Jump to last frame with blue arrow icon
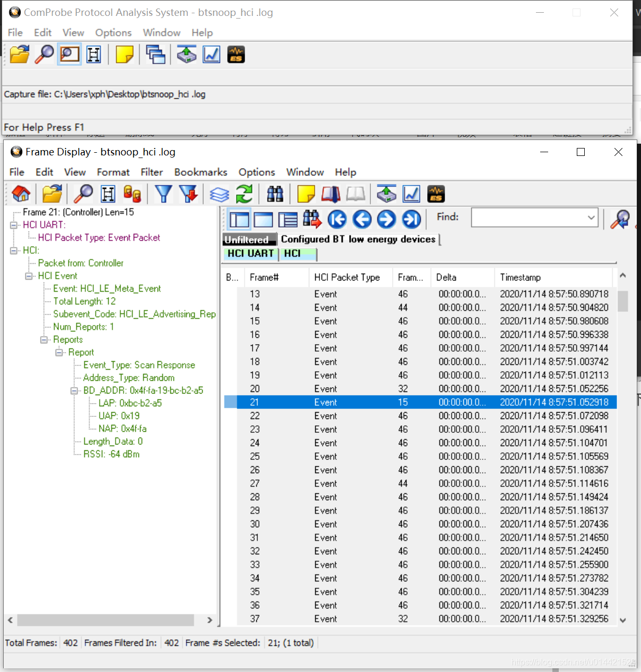The width and height of the screenshot is (641, 672). click(x=411, y=219)
